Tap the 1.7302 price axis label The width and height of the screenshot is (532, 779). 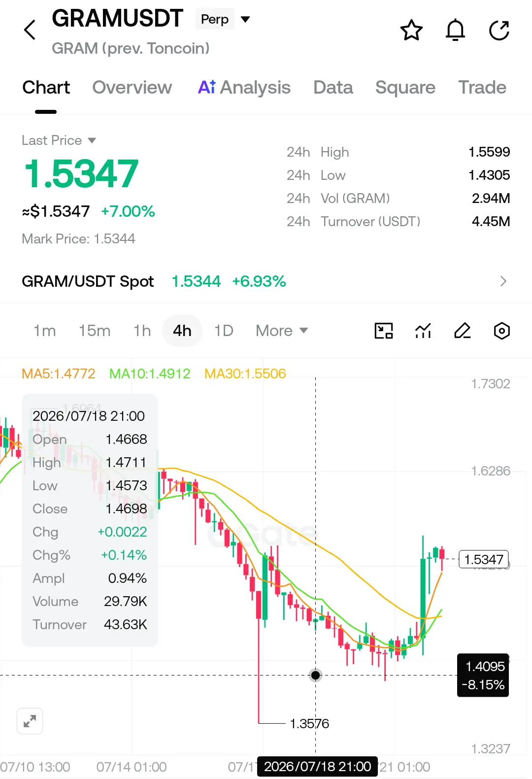click(491, 384)
